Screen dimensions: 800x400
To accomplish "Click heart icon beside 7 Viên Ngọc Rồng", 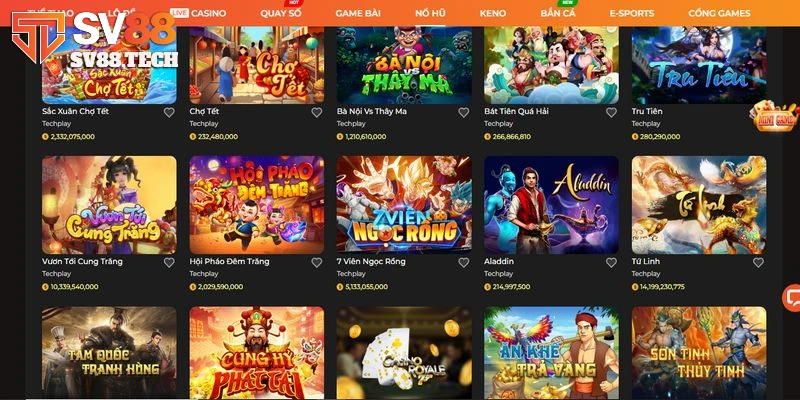I will click(x=463, y=262).
